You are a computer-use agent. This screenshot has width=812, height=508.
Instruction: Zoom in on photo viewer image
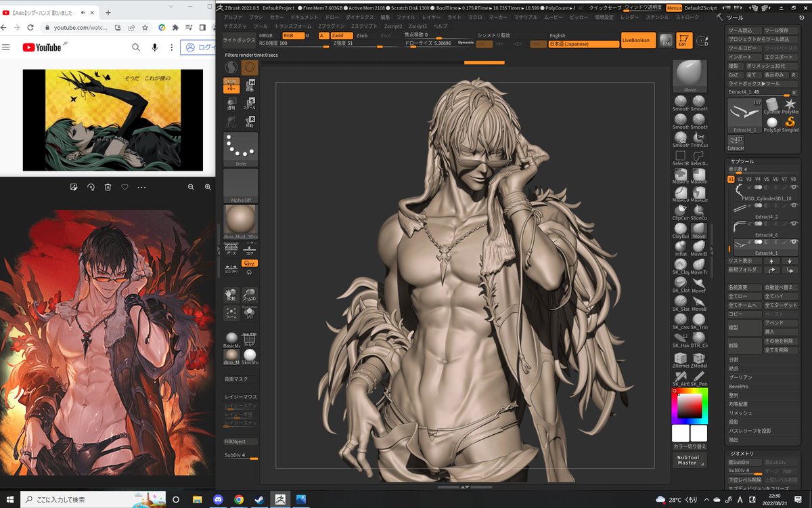click(208, 186)
